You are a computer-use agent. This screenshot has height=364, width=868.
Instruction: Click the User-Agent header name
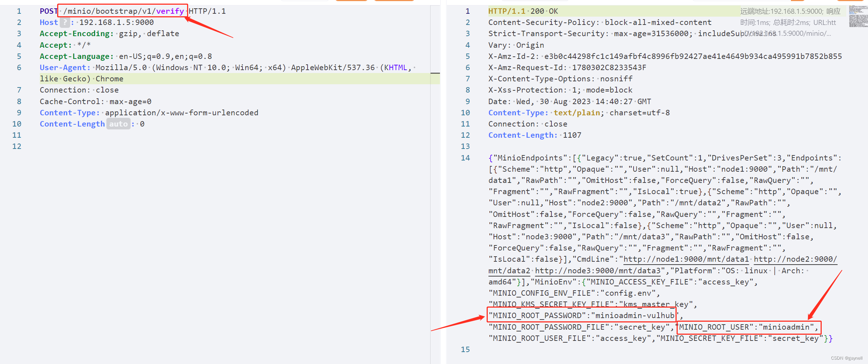click(65, 68)
